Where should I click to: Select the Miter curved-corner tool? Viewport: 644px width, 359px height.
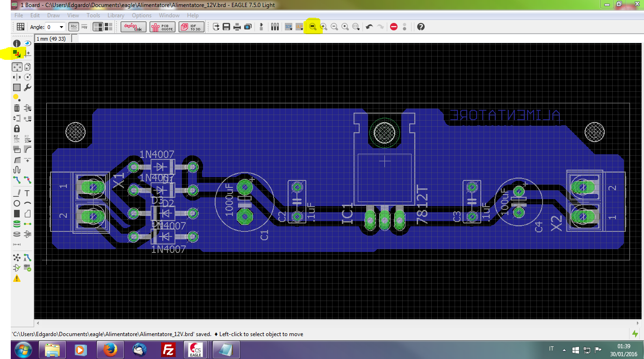click(28, 149)
